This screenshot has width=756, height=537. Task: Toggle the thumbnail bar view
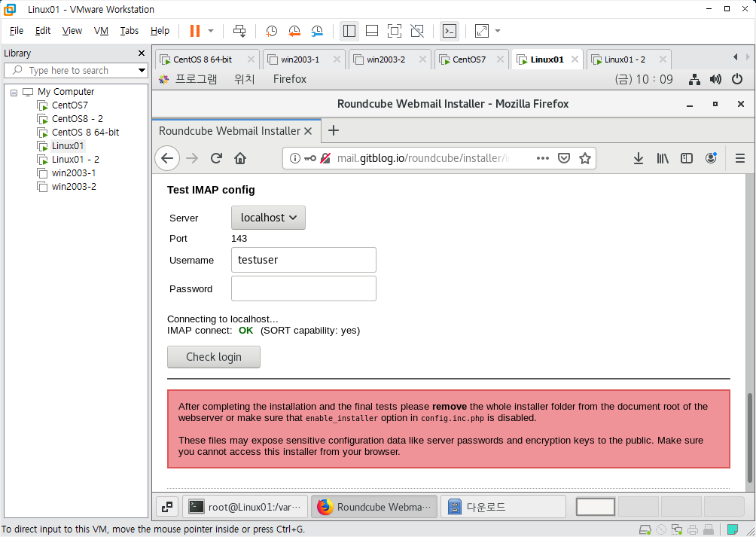tap(372, 31)
